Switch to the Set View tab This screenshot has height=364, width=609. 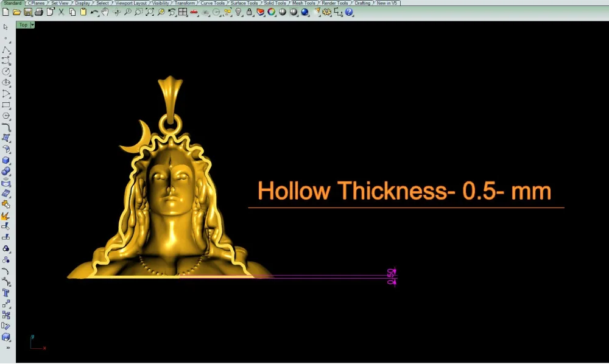(x=60, y=2)
